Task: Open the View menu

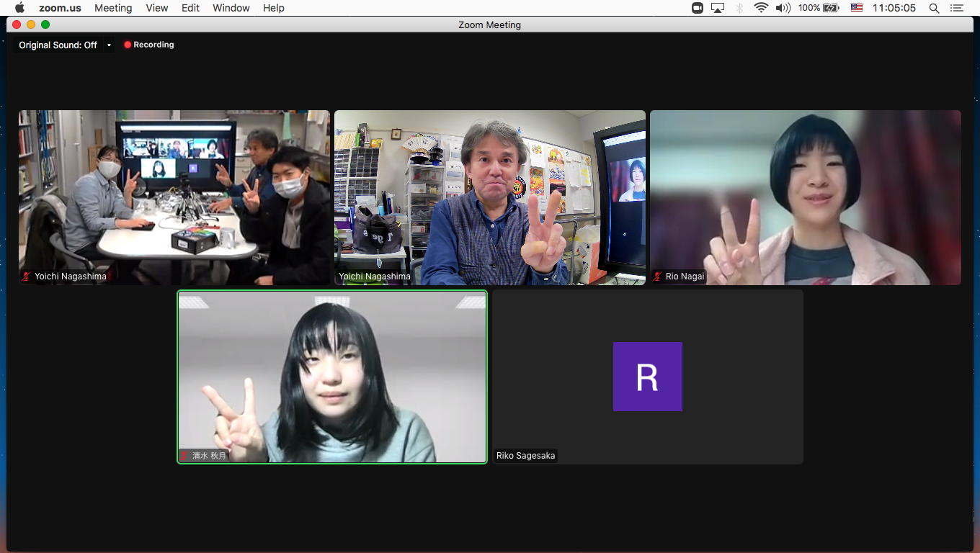Action: [x=156, y=8]
